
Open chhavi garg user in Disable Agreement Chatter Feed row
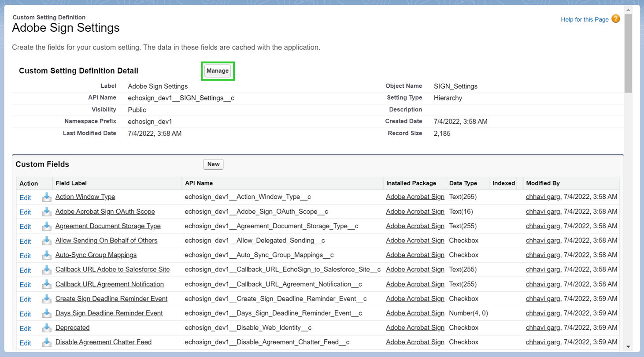click(543, 342)
